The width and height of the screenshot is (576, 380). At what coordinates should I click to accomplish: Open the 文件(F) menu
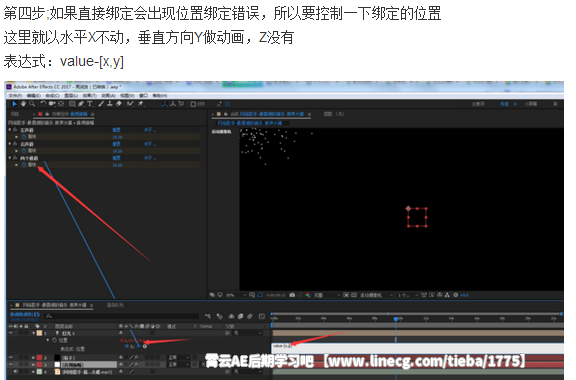click(15, 96)
